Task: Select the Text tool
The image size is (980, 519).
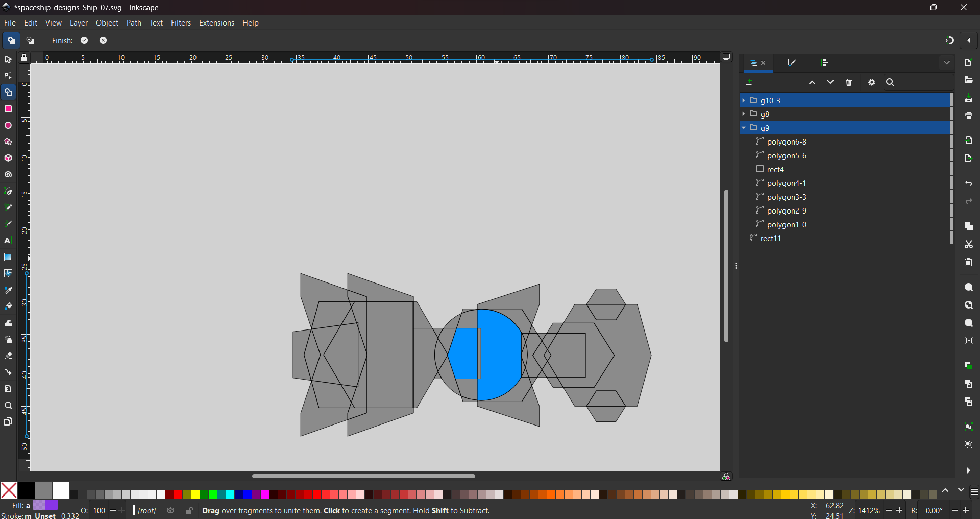Action: 8,241
